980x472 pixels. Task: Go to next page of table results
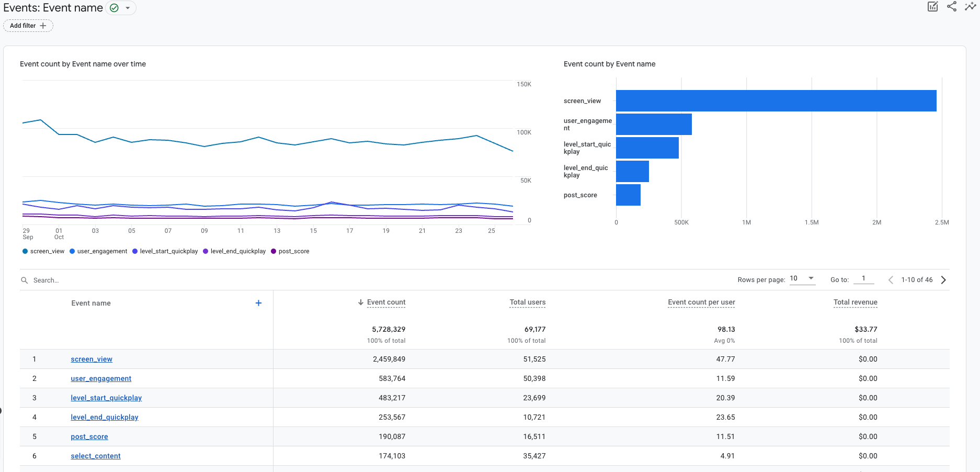pos(943,280)
